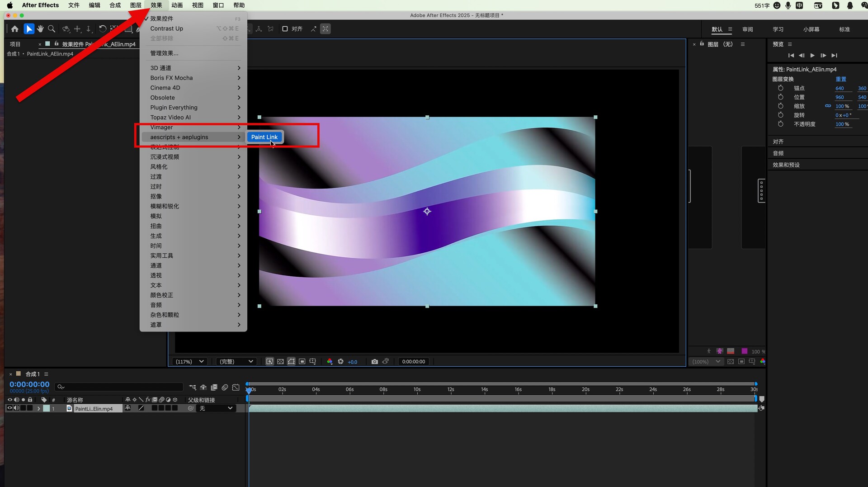Hide the PaintLink layer eye toggle
The height and width of the screenshot is (487, 868).
(9, 408)
